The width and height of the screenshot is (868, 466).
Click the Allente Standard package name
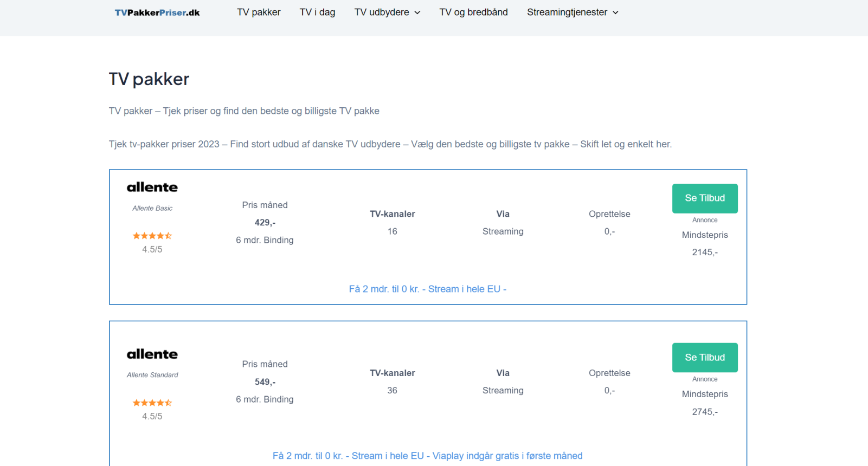[x=152, y=375]
